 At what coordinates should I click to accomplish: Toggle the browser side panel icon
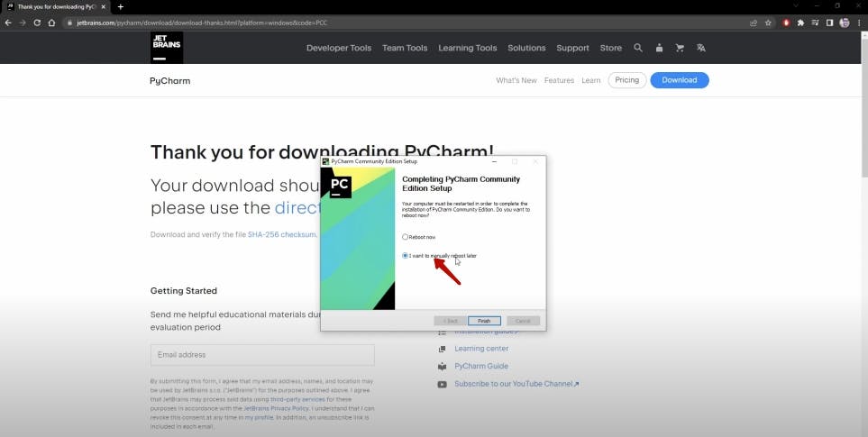[x=830, y=23]
